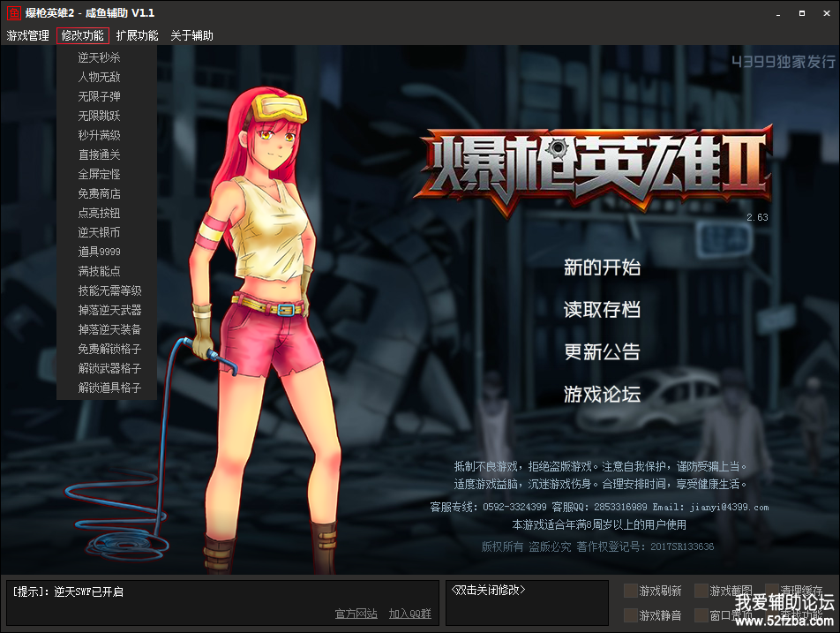Screen dimensions: 840x633
Task: Open the 官方网站 link
Action: [x=356, y=614]
